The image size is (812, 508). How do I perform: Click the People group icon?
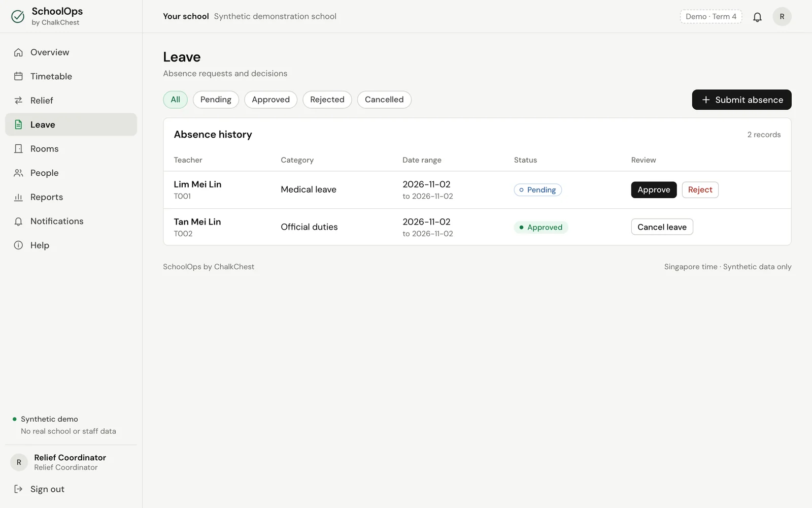[x=18, y=173]
